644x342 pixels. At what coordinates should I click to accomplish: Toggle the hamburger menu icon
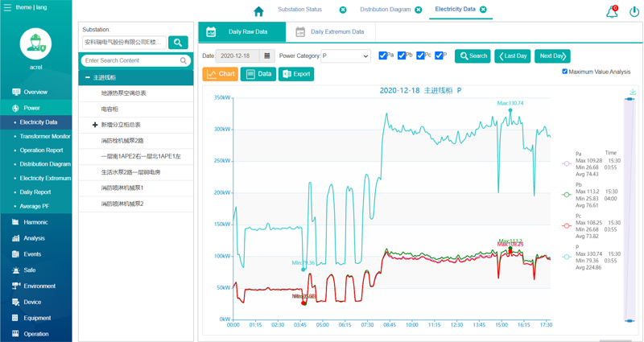[7, 7]
